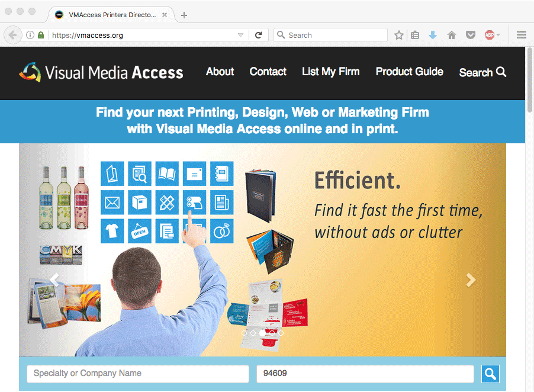This screenshot has width=534, height=392.
Task: Click the envelope mail tile icon
Action: click(x=112, y=203)
